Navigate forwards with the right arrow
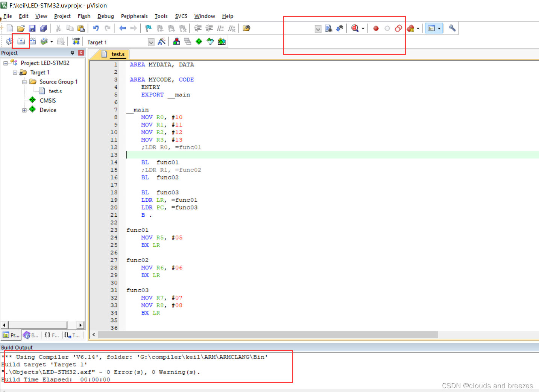This screenshot has width=539, height=392. point(134,28)
